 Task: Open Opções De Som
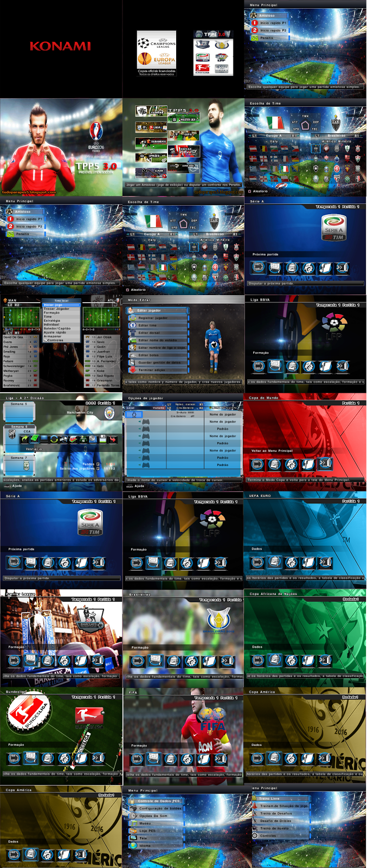point(156,816)
